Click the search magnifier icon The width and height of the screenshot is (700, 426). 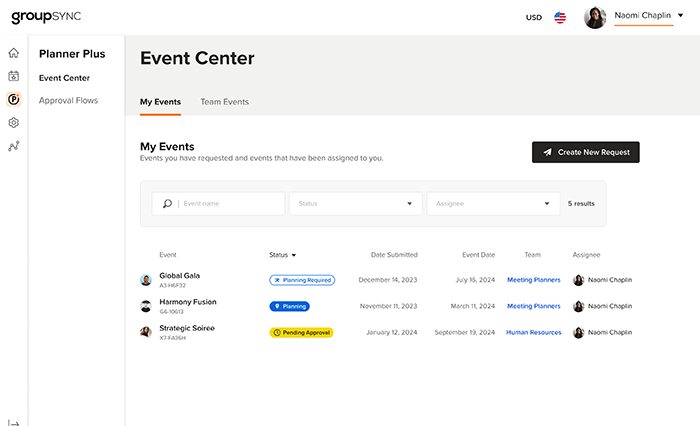[x=167, y=204]
